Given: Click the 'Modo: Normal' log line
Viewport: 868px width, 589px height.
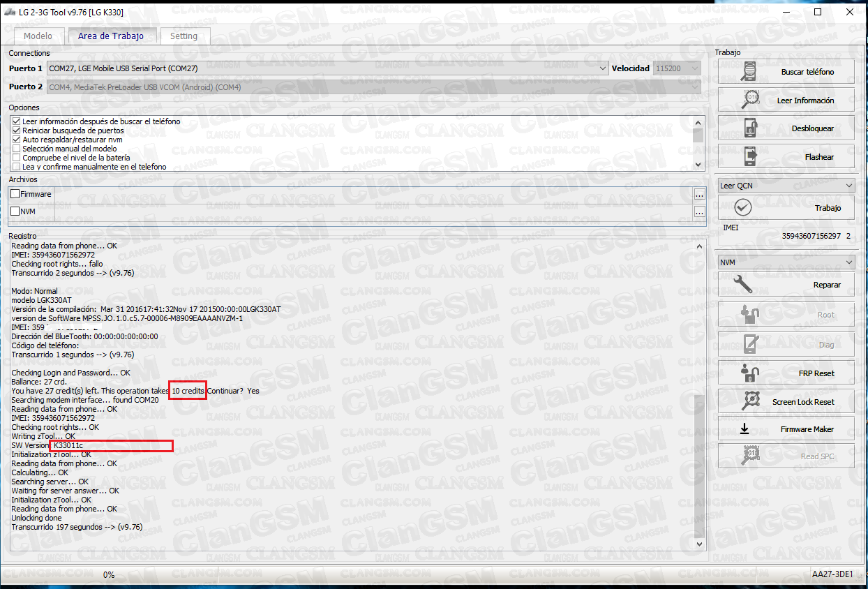Looking at the screenshot, I should click(34, 291).
